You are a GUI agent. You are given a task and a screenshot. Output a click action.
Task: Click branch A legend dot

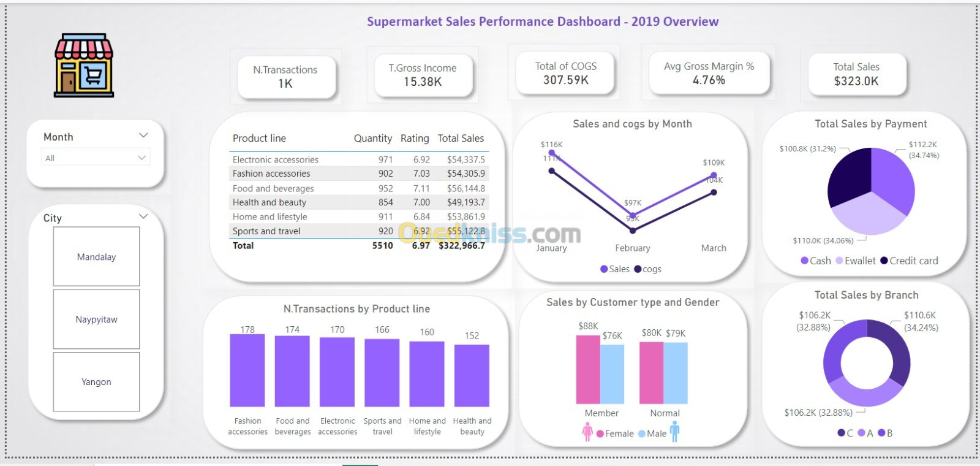pos(861,433)
